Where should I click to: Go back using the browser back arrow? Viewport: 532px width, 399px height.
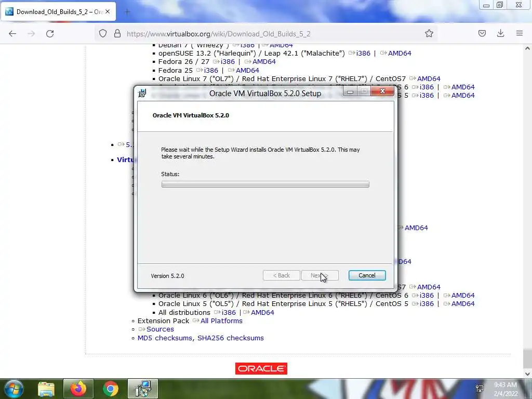coord(12,34)
